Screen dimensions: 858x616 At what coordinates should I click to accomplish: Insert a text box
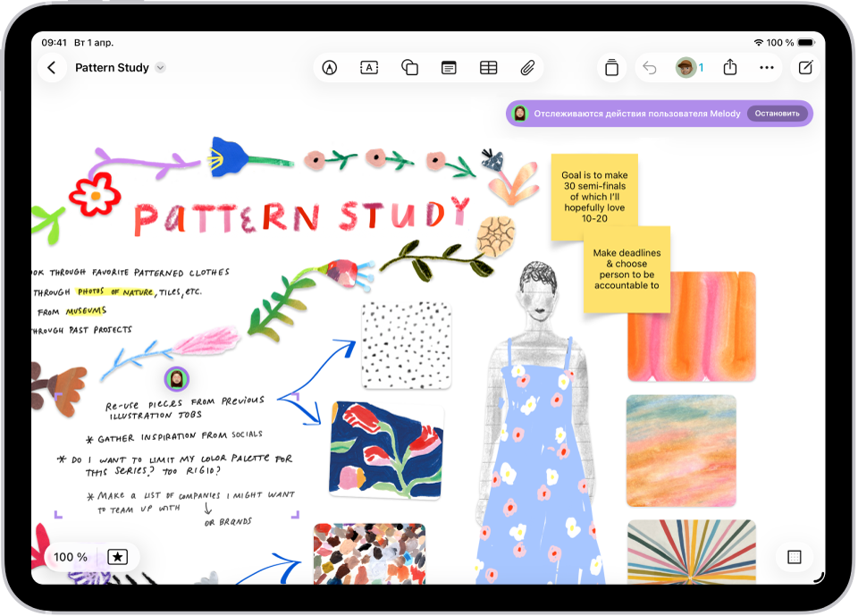click(x=369, y=68)
